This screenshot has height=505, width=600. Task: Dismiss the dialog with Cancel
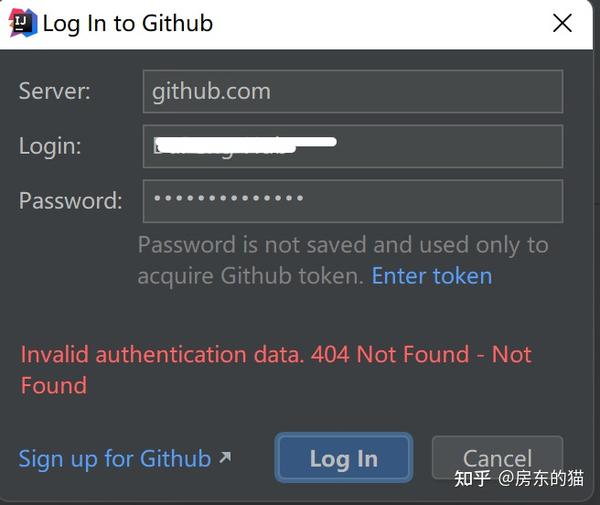[x=497, y=458]
